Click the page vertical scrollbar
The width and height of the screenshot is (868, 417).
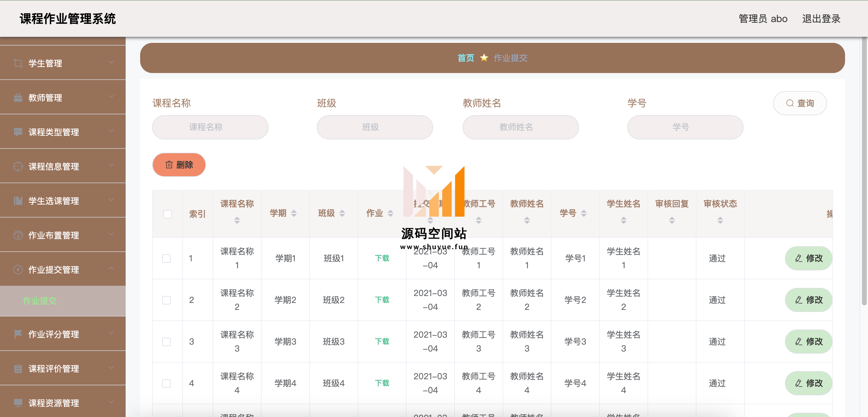click(x=864, y=172)
